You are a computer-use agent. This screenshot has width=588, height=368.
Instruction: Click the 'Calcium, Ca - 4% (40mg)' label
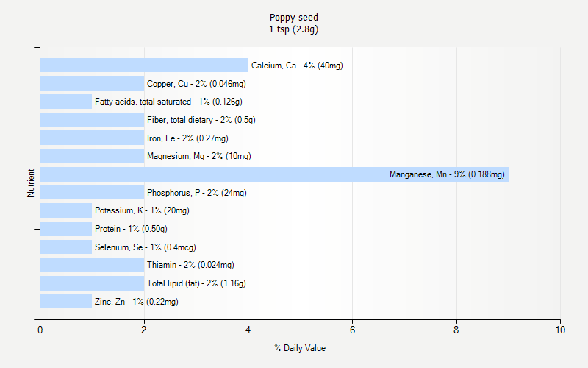tap(297, 66)
